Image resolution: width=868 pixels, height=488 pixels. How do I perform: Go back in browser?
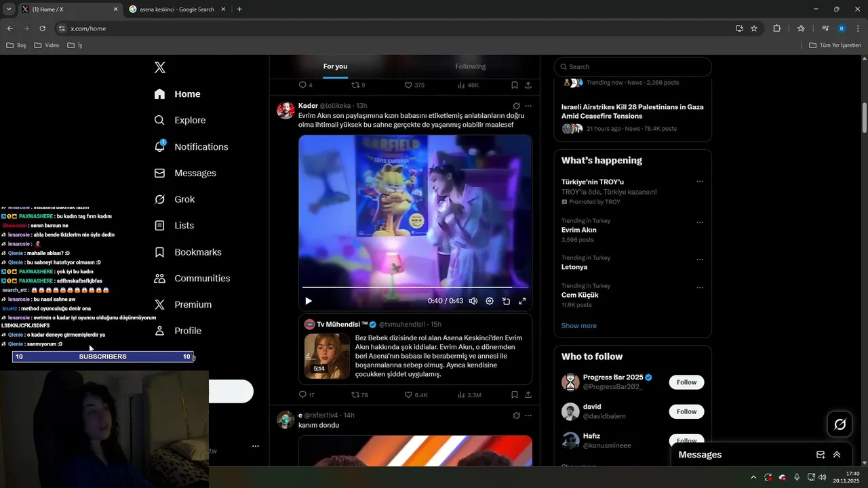tap(9, 28)
